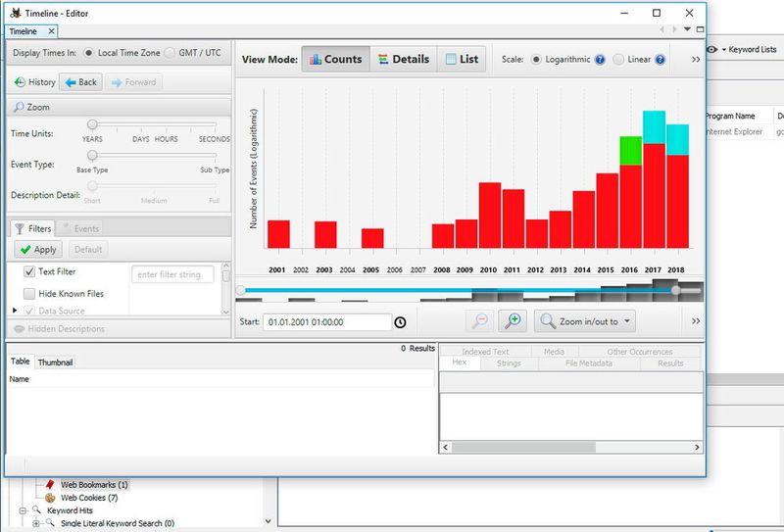This screenshot has width=784, height=532.
Task: Switch to the Thumbnail tab
Action: 55,362
